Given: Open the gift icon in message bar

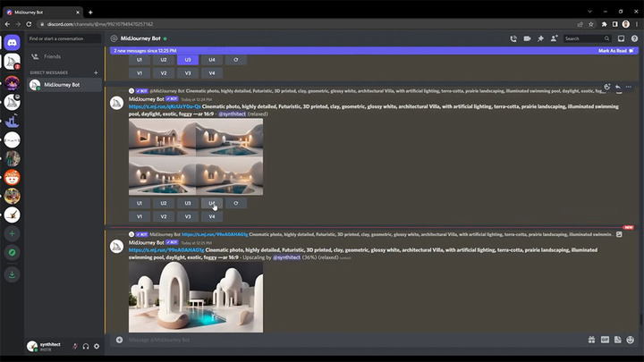Looking at the screenshot, I should 591,340.
